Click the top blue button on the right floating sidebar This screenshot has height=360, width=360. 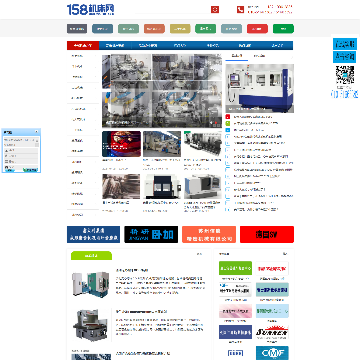pos(345,44)
